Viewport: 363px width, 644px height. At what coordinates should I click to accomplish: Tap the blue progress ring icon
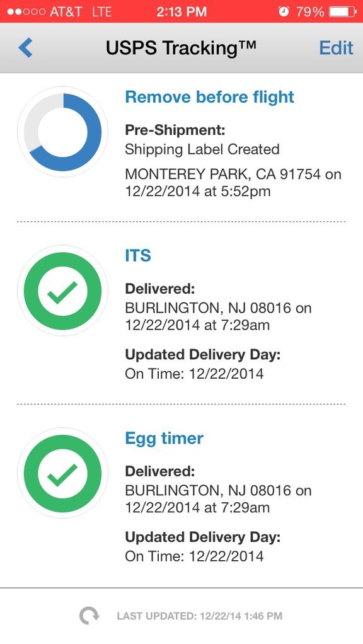coord(63,132)
